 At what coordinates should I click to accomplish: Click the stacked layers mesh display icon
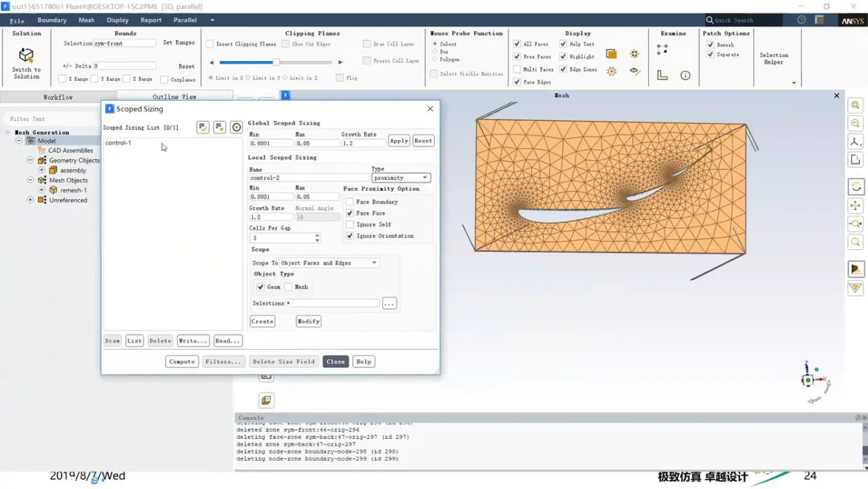point(856,269)
